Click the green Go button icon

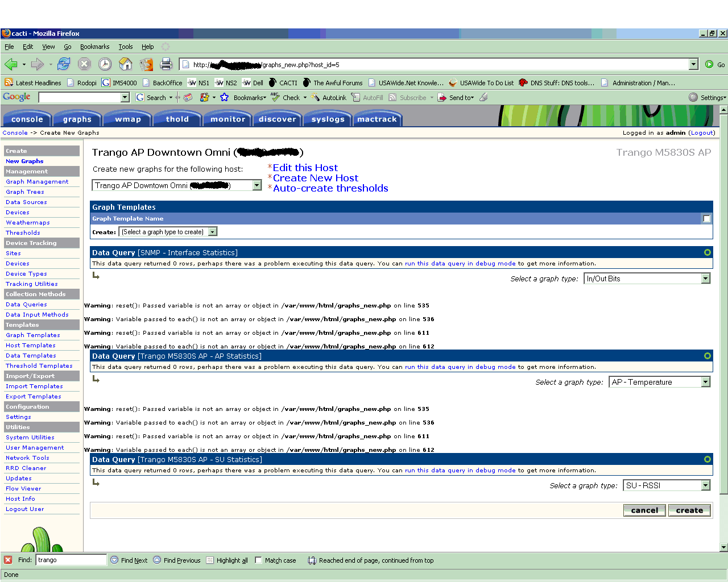(709, 64)
